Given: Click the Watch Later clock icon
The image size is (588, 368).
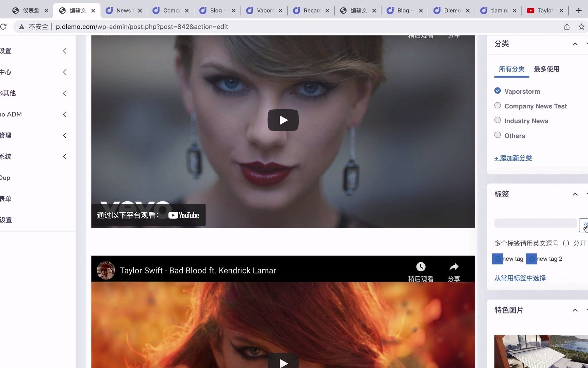Looking at the screenshot, I should [x=421, y=267].
